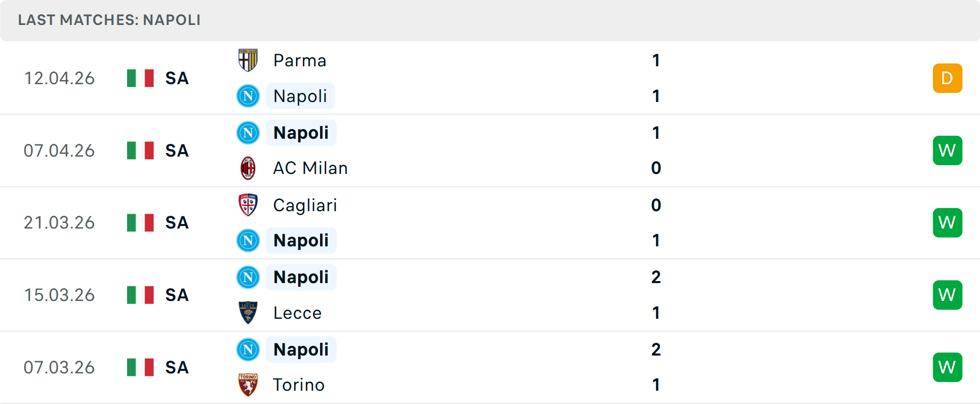980x404 pixels.
Task: Click the green W win indicator for Cagliari match
Action: click(x=948, y=223)
